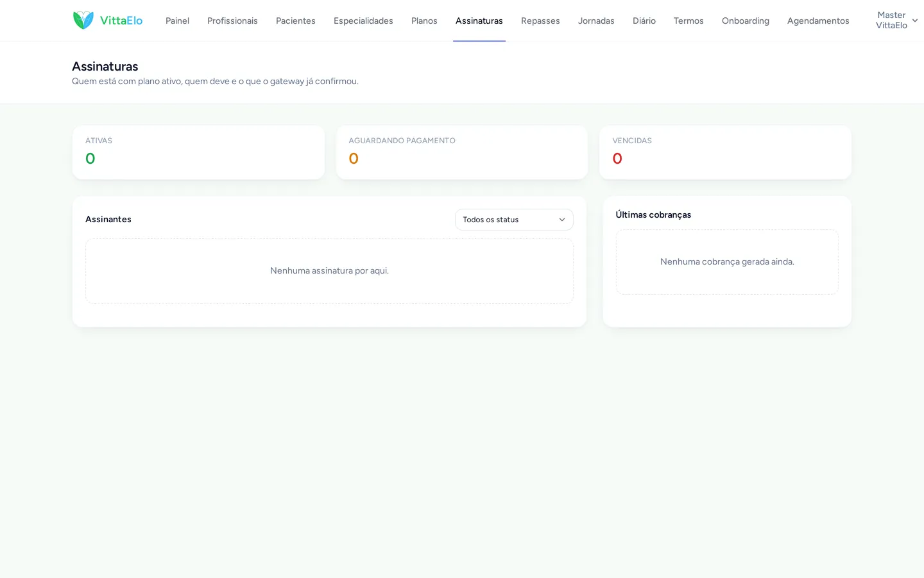Open the Agendamentos section
Image resolution: width=924 pixels, height=578 pixels.
pos(818,21)
